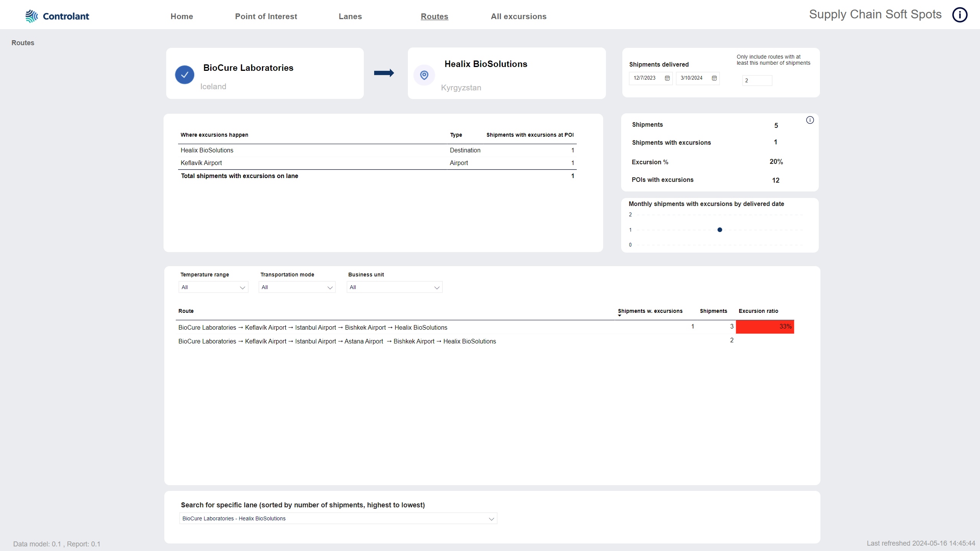Sort by Shipments column header in routes table

713,311
